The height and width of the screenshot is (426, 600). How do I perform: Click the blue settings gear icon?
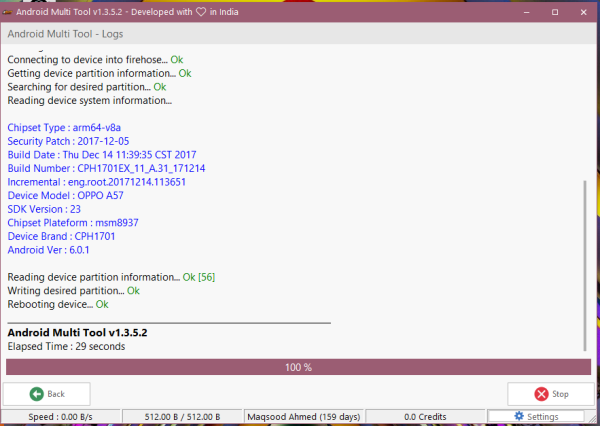tap(519, 416)
